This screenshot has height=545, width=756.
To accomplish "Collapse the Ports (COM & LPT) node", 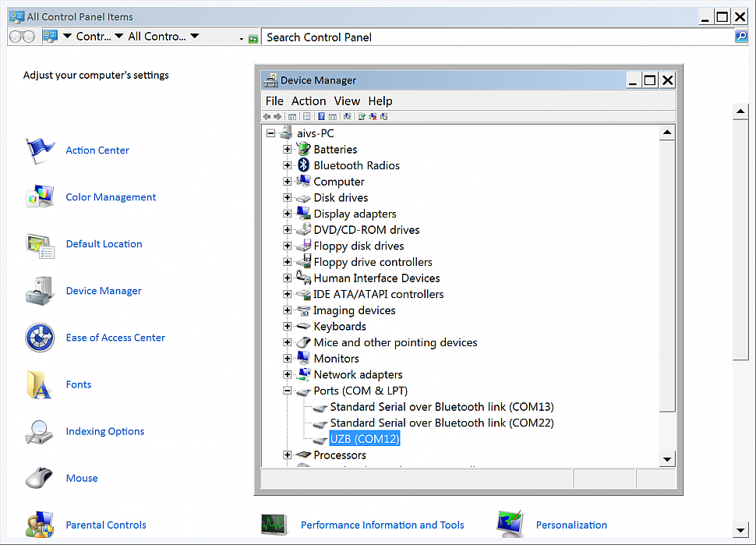I will [288, 391].
